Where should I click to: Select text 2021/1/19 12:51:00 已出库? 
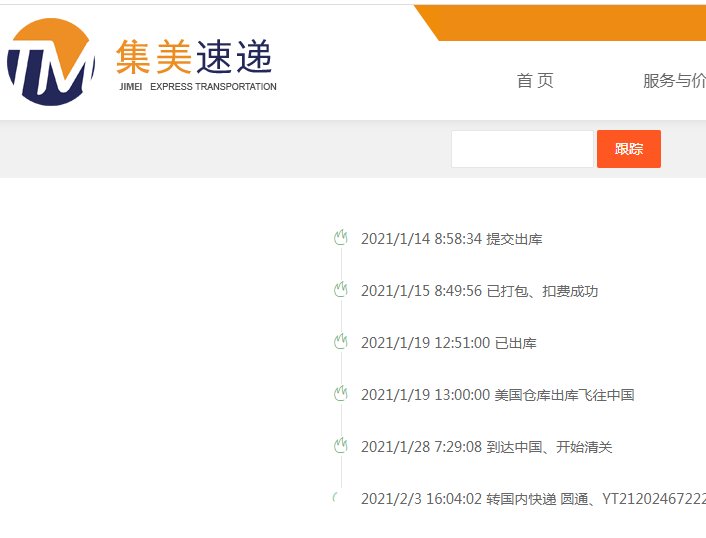tap(449, 343)
